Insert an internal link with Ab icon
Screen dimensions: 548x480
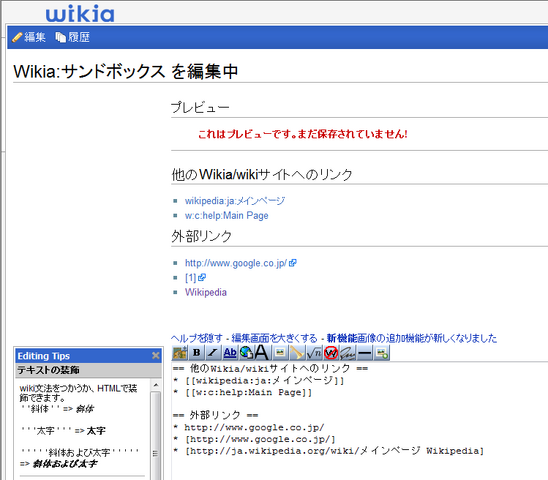[x=230, y=353]
